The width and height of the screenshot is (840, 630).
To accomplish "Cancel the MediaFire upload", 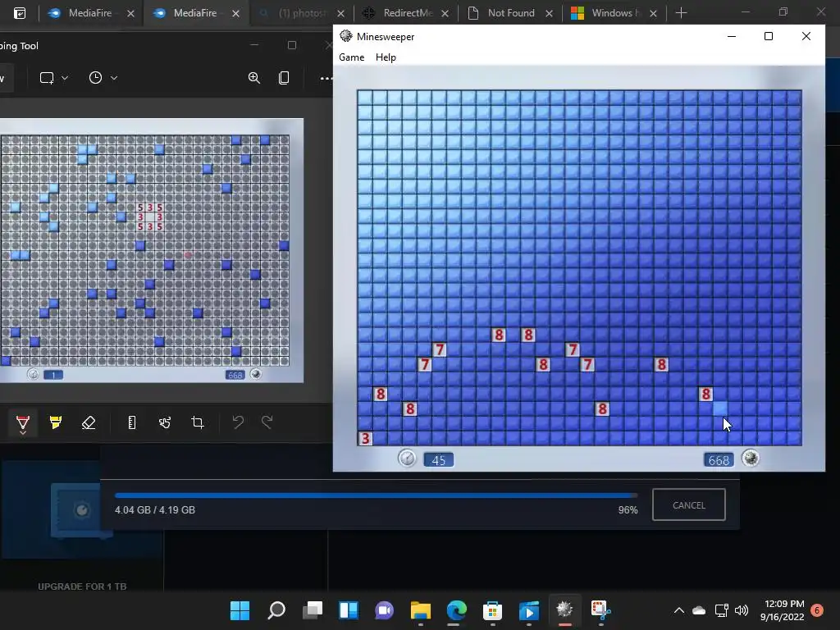I will pos(689,504).
